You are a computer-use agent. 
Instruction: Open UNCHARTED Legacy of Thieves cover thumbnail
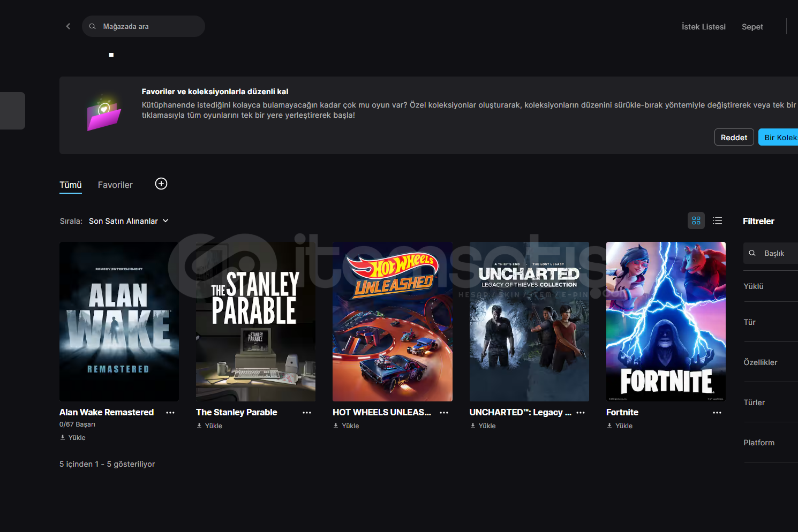pyautogui.click(x=529, y=322)
